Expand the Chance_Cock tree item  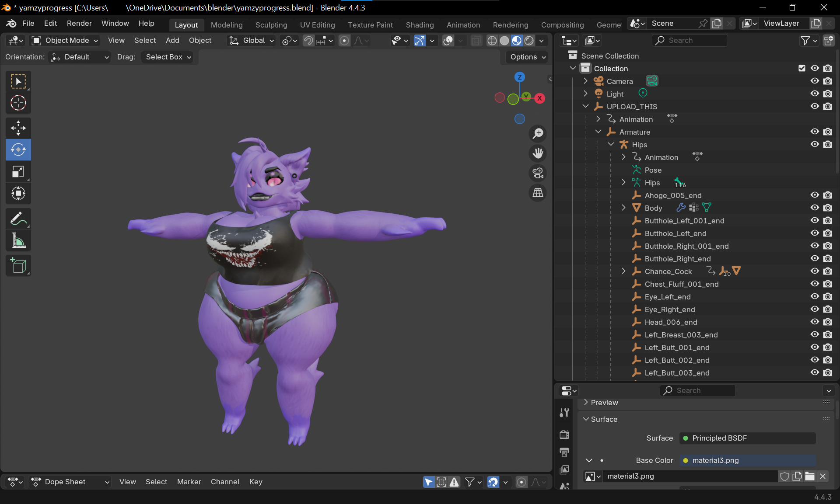tap(623, 271)
